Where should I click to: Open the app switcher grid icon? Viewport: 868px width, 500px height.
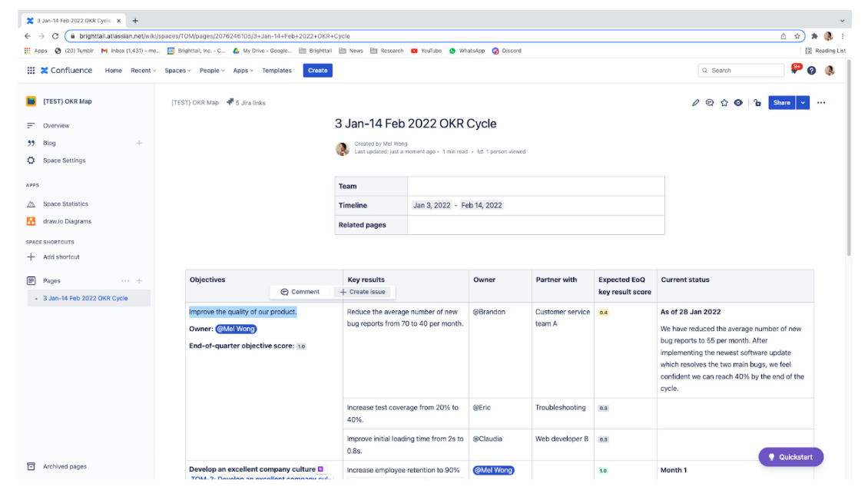click(31, 71)
